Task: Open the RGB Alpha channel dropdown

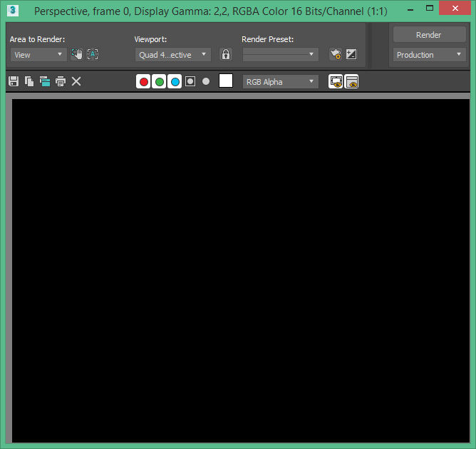Action: click(x=281, y=82)
